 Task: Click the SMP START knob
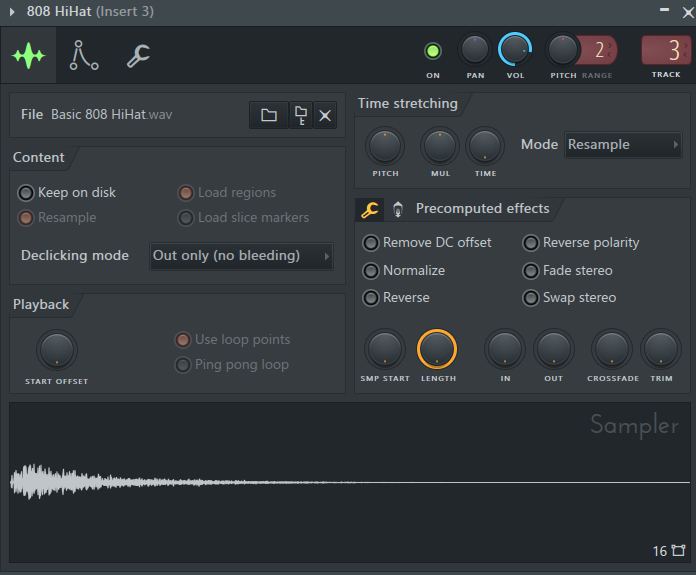(x=385, y=349)
